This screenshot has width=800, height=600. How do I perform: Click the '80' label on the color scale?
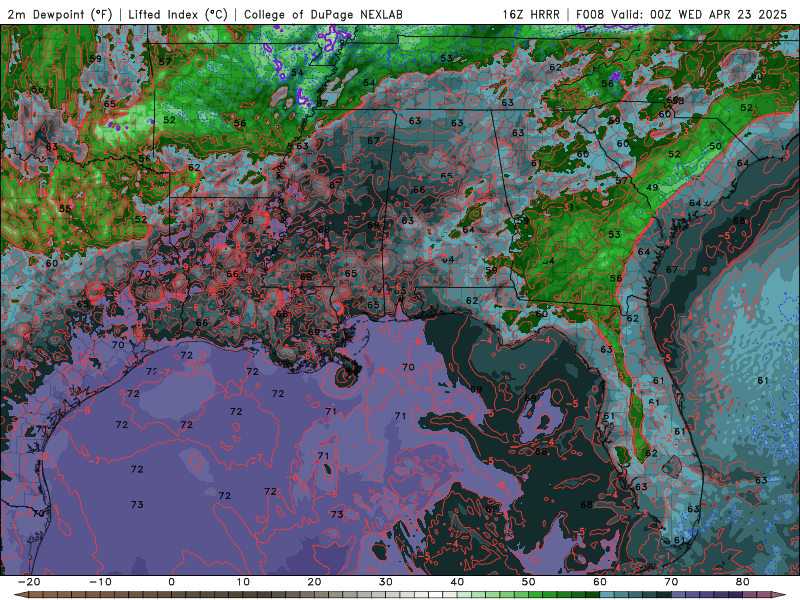click(x=743, y=582)
